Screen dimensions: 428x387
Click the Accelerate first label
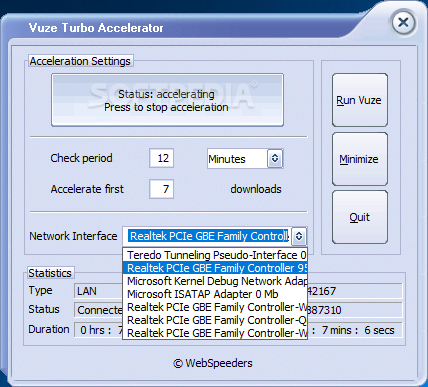[x=87, y=189]
